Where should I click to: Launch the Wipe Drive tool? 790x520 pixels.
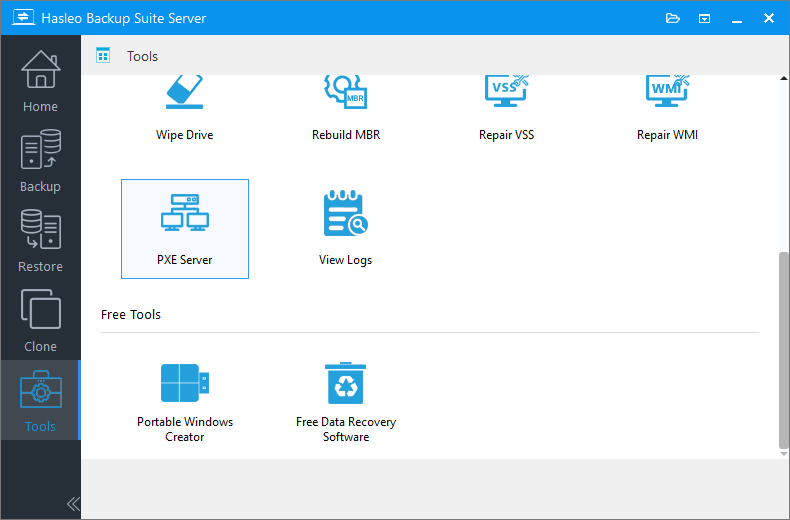[184, 108]
